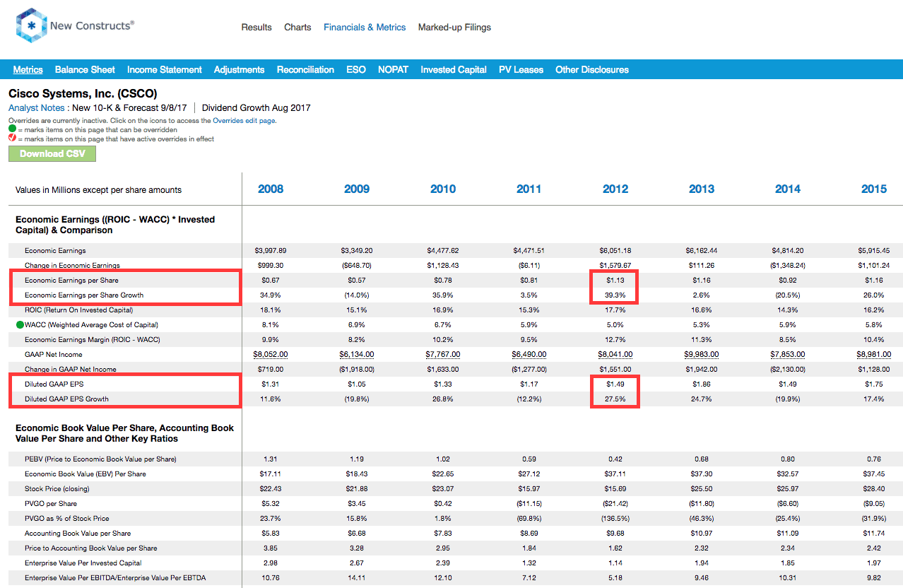This screenshot has width=903, height=588.
Task: Go to Financials & Metrics
Action: (x=365, y=28)
